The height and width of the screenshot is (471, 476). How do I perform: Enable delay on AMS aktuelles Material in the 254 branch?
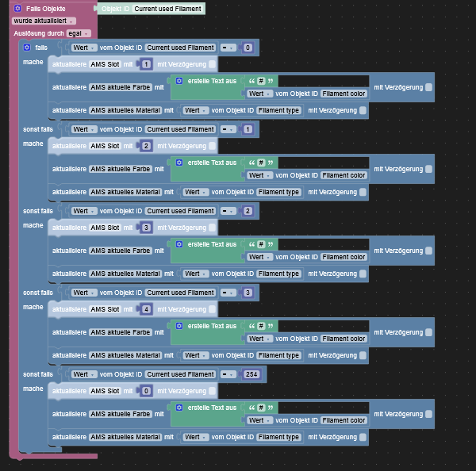click(363, 437)
